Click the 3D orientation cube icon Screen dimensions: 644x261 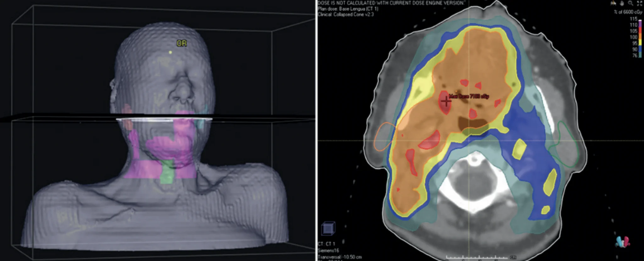coord(328,228)
